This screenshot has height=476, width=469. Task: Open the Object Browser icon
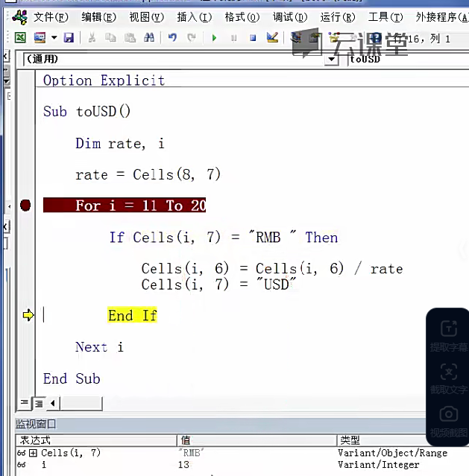[x=334, y=38]
